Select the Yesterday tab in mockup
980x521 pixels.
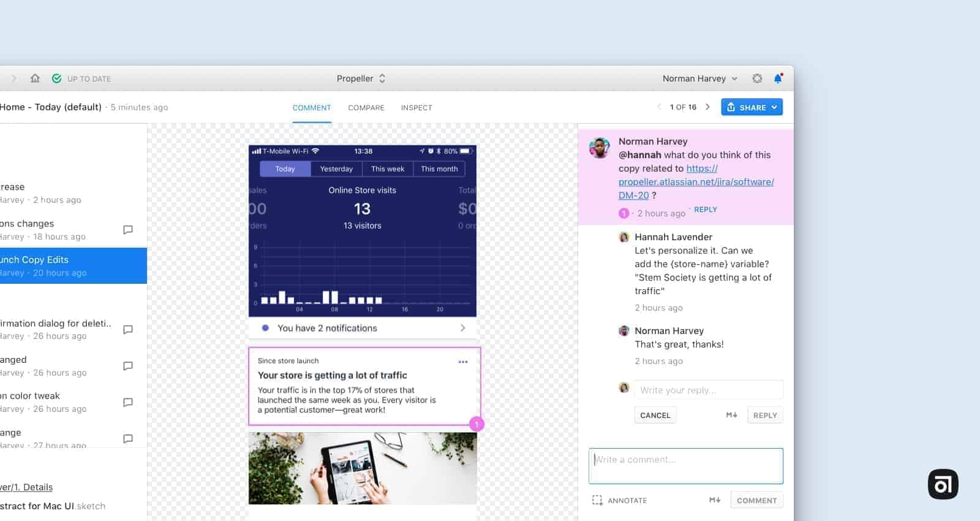(336, 169)
